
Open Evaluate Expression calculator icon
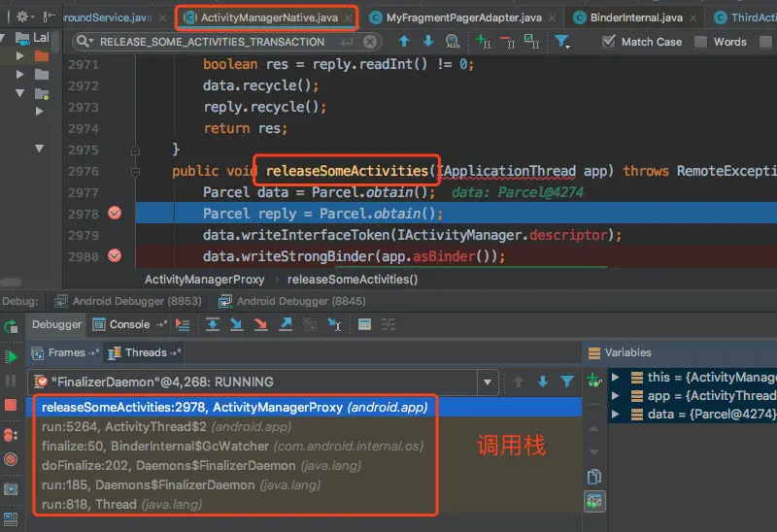[x=365, y=325]
